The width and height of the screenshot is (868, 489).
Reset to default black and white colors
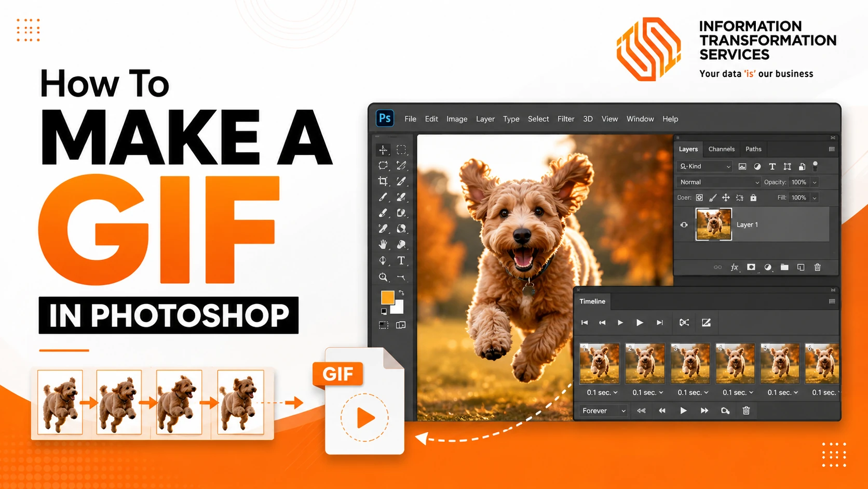click(384, 311)
